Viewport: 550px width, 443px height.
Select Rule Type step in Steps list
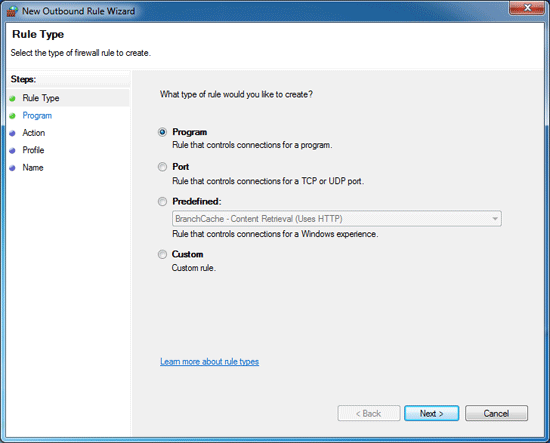(x=41, y=98)
